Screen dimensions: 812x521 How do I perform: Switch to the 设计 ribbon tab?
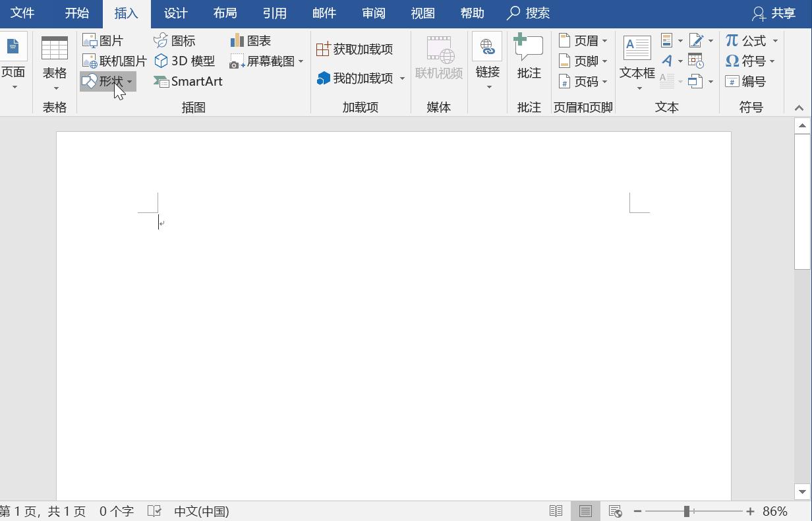(x=175, y=13)
